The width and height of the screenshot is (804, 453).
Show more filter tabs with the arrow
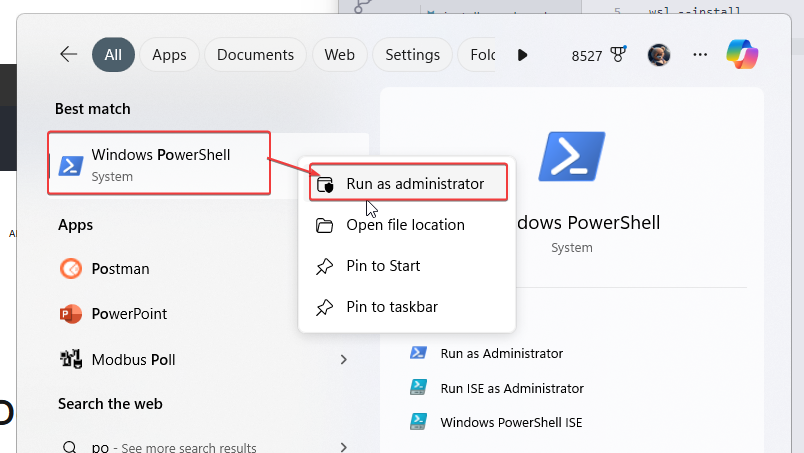pyautogui.click(x=522, y=55)
